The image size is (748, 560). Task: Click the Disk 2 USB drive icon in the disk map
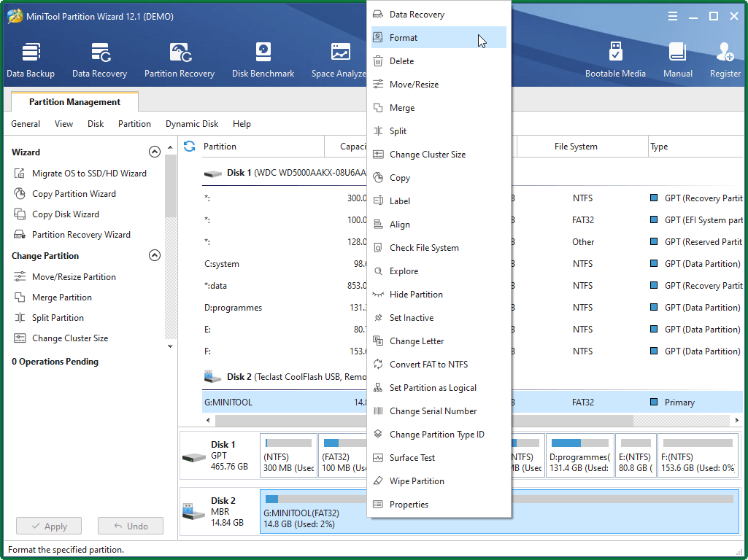pos(193,512)
